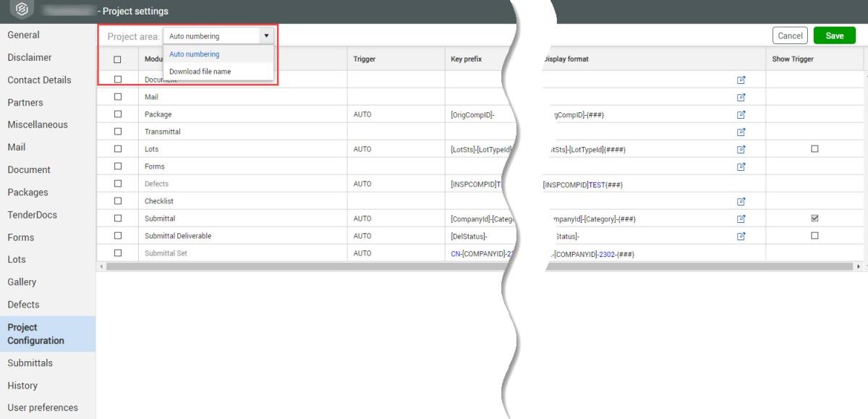Select Project Configuration in sidebar
Screen dimensions: 868x419
pos(48,334)
